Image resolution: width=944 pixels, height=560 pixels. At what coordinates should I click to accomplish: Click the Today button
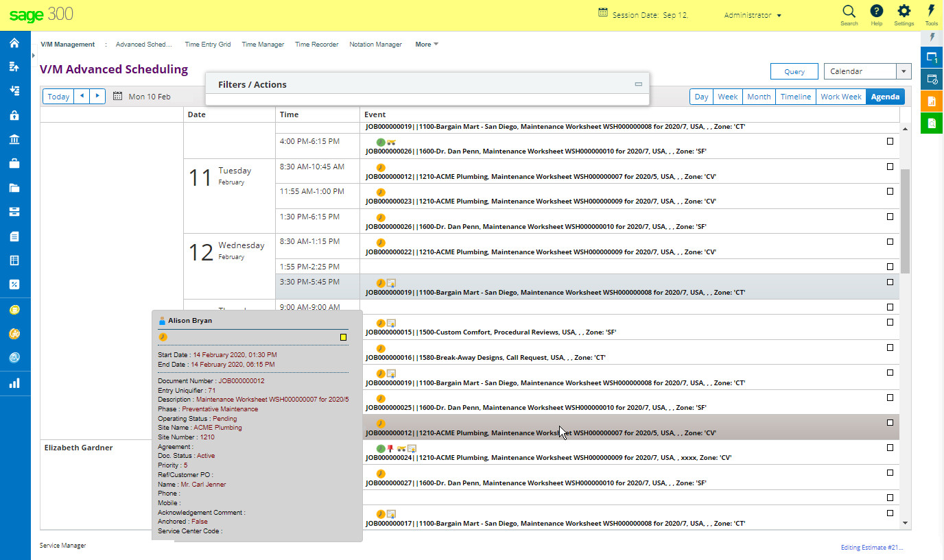coord(58,97)
